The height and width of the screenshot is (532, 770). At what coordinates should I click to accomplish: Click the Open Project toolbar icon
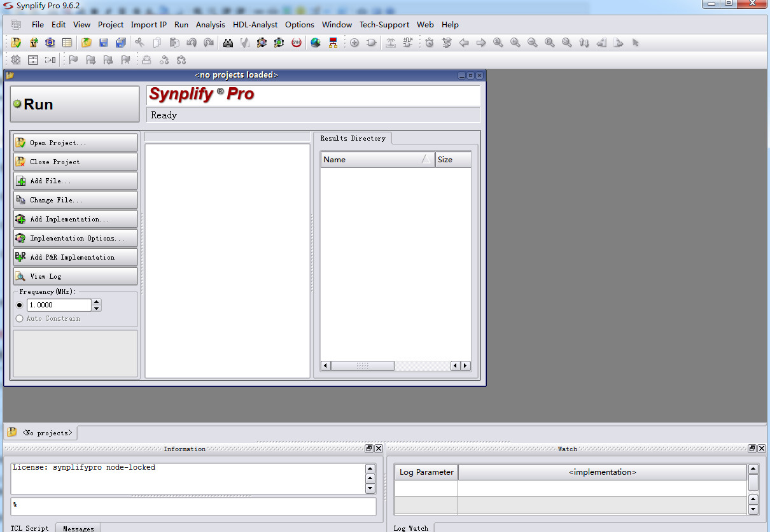(x=16, y=43)
